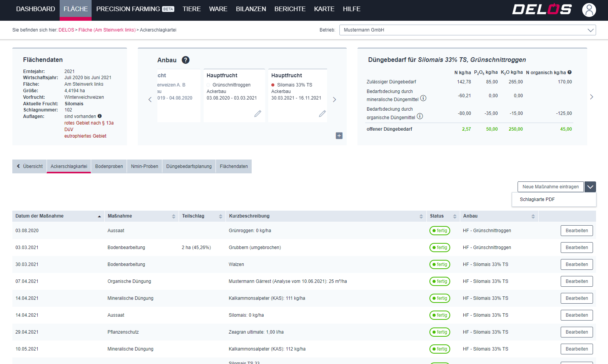
Task: Click the offener Düngebedarf value 250,00
Action: click(516, 129)
